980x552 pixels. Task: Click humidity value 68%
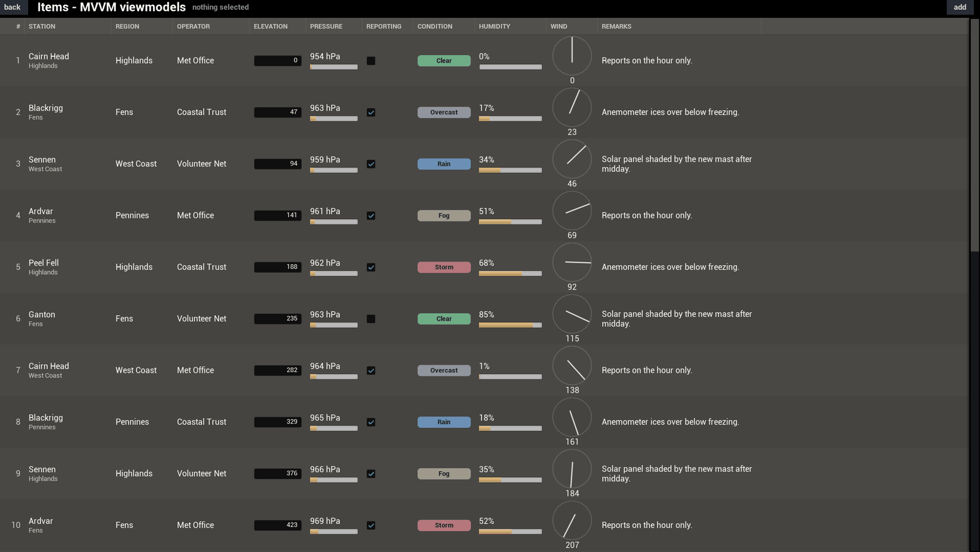tap(486, 263)
